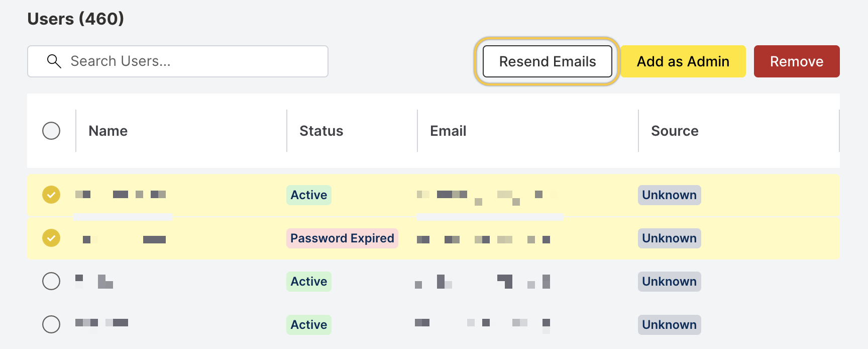Click the yellow Add as Admin button
Image resolution: width=868 pixels, height=349 pixels.
point(683,61)
